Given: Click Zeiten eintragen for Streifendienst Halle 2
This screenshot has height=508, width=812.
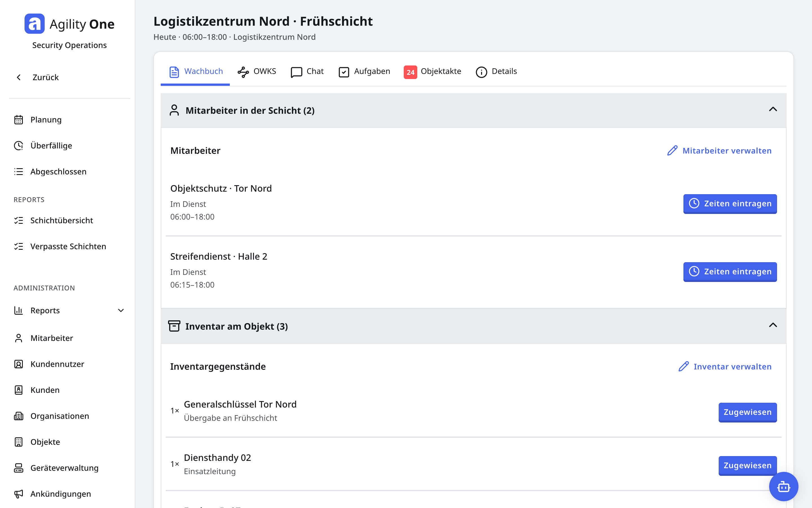Looking at the screenshot, I should 730,271.
